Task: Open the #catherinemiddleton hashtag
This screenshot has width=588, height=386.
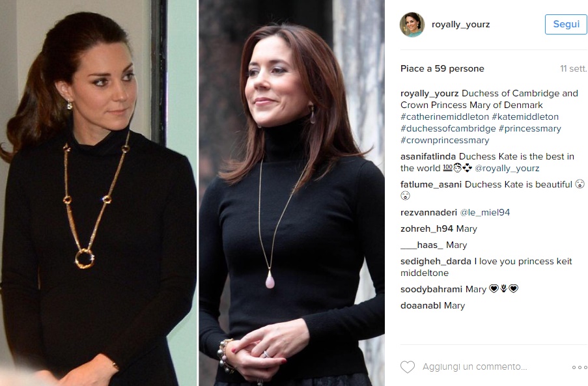Action: (444, 117)
